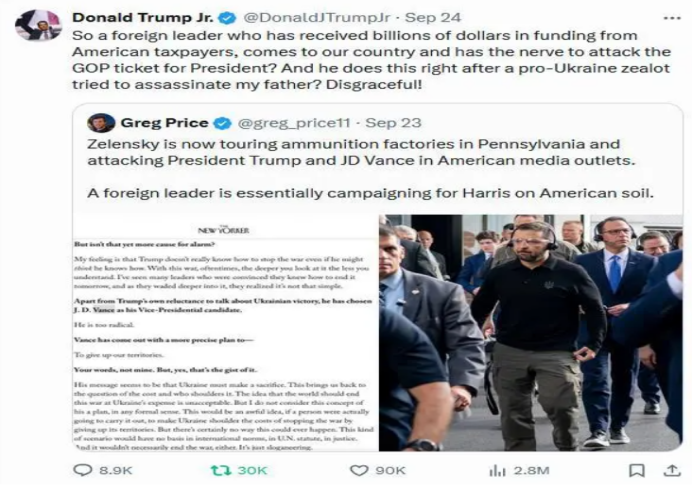This screenshot has width=692, height=486.
Task: Click the Greg Price display name
Action: tap(165, 123)
